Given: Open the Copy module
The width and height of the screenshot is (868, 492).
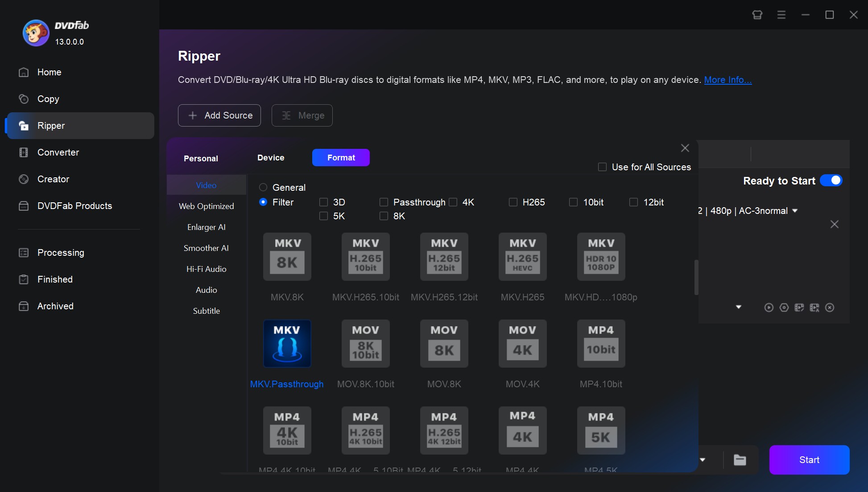Looking at the screenshot, I should tap(80, 99).
